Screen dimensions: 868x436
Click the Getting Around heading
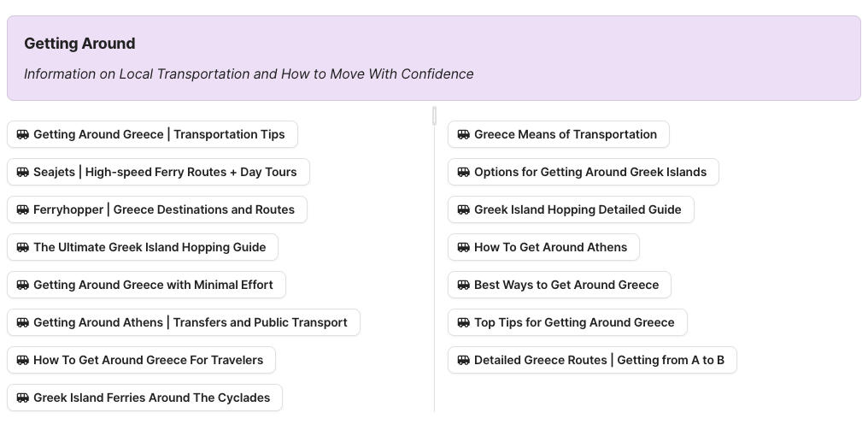[79, 44]
